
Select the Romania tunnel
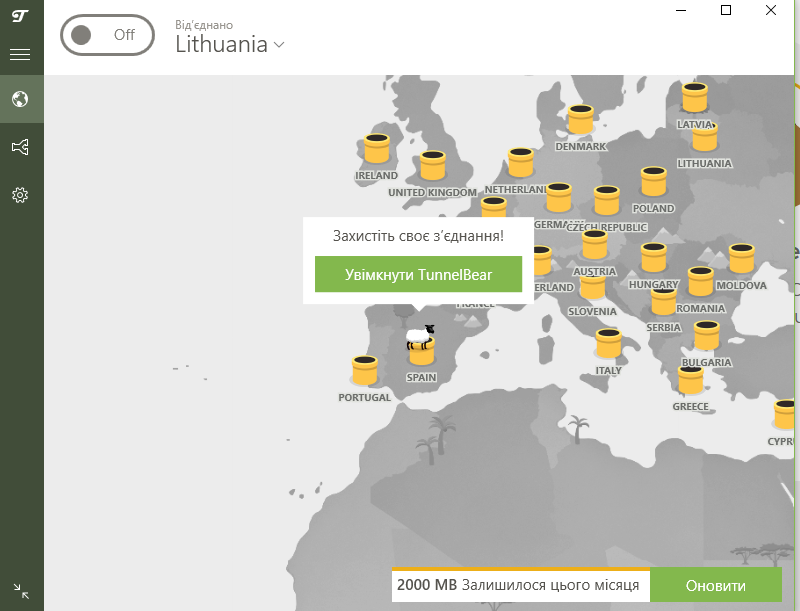[701, 282]
